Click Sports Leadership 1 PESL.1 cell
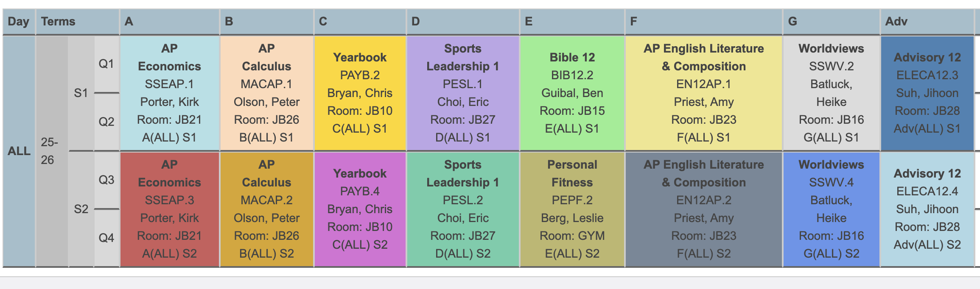Viewport: 980px width, 289px height. click(462, 93)
